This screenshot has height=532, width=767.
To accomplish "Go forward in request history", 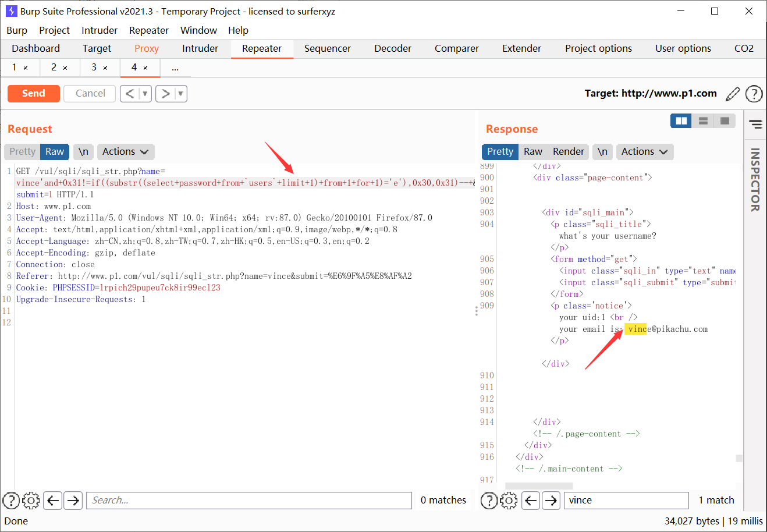I will coord(166,94).
